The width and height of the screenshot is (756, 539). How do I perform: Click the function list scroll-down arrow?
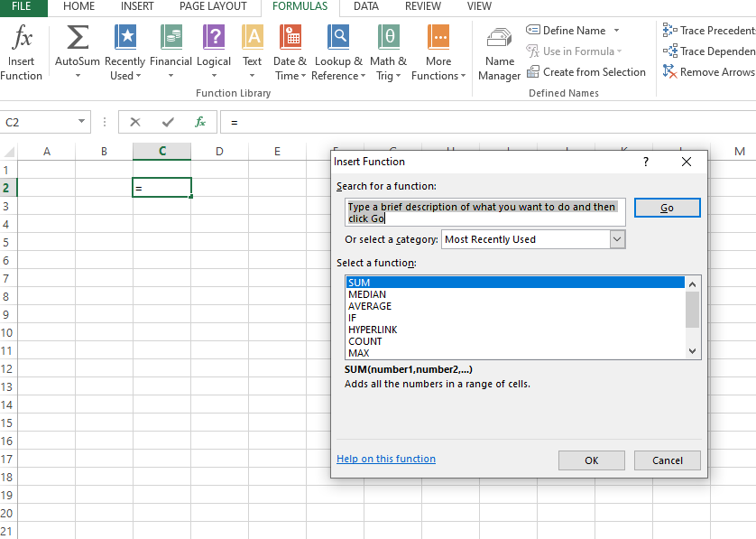[x=693, y=351]
